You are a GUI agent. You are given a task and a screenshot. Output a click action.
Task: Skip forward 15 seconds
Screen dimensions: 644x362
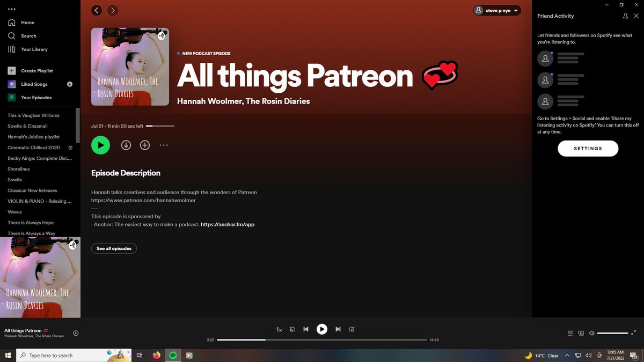[352, 329]
